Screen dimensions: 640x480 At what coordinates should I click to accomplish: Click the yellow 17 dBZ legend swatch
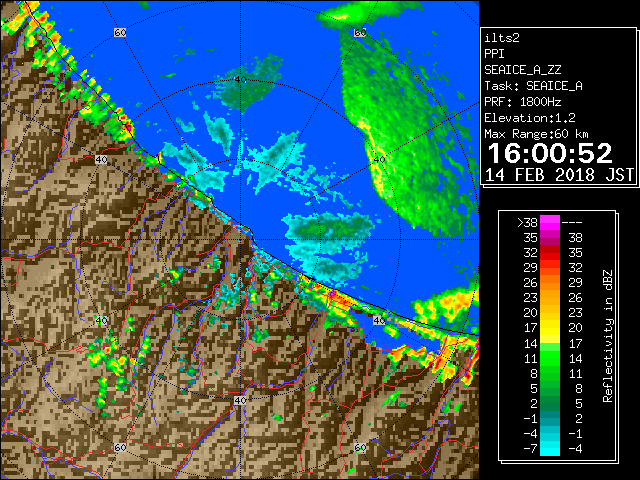click(550, 328)
